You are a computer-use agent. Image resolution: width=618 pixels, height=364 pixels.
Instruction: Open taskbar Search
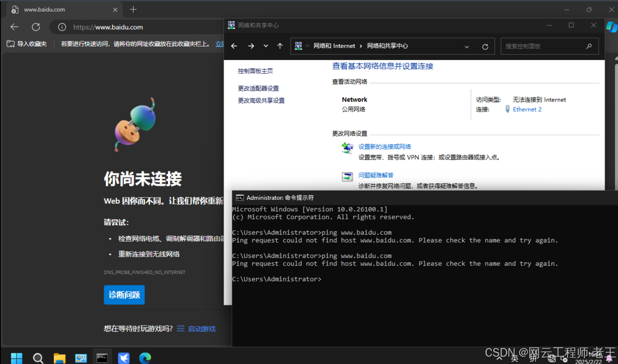[38, 358]
